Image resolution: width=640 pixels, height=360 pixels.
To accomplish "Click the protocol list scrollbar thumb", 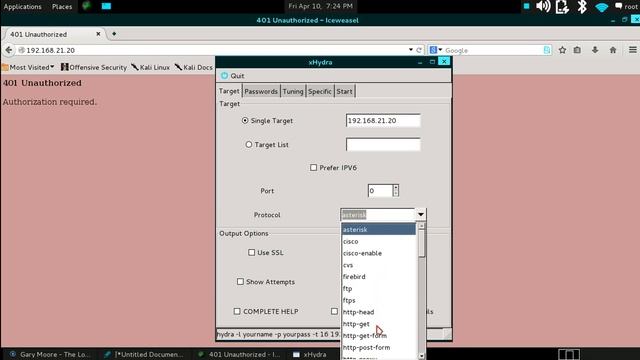I will (x=422, y=243).
